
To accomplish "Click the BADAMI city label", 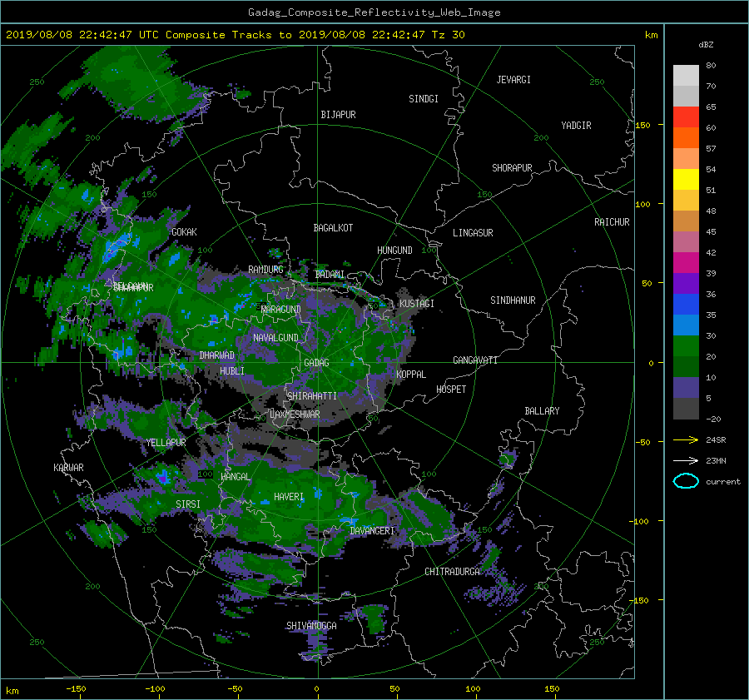I will (330, 275).
